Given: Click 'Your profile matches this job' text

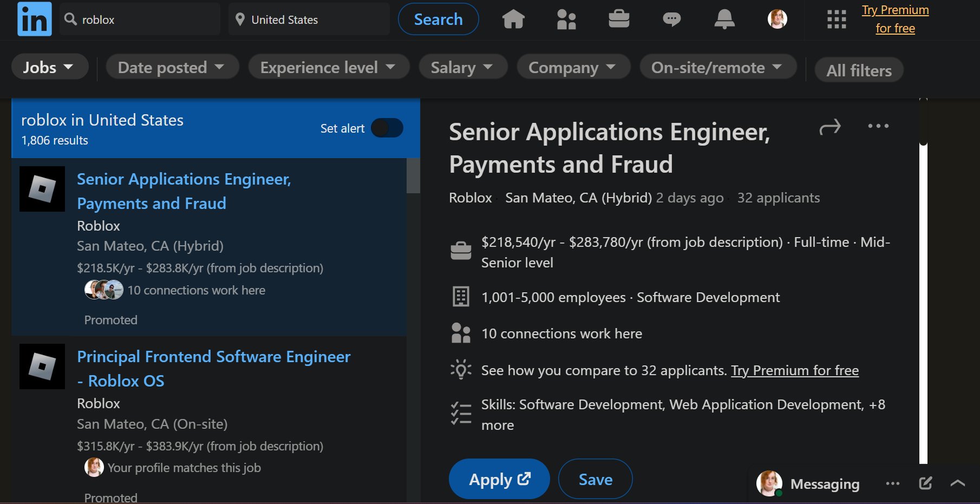Looking at the screenshot, I should [184, 468].
